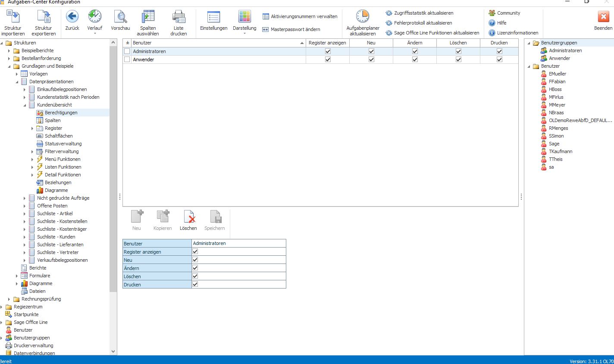Viewport: 614px width, 364px height.
Task: Open the Vorschau preview tool
Action: coord(120,17)
